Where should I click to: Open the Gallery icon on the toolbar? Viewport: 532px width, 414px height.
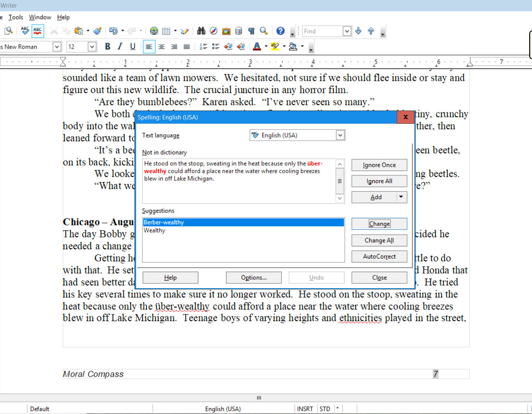[x=226, y=31]
